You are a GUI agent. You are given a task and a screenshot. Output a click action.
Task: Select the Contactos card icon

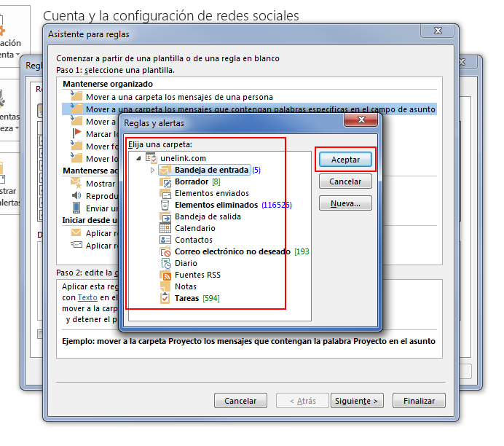(165, 240)
